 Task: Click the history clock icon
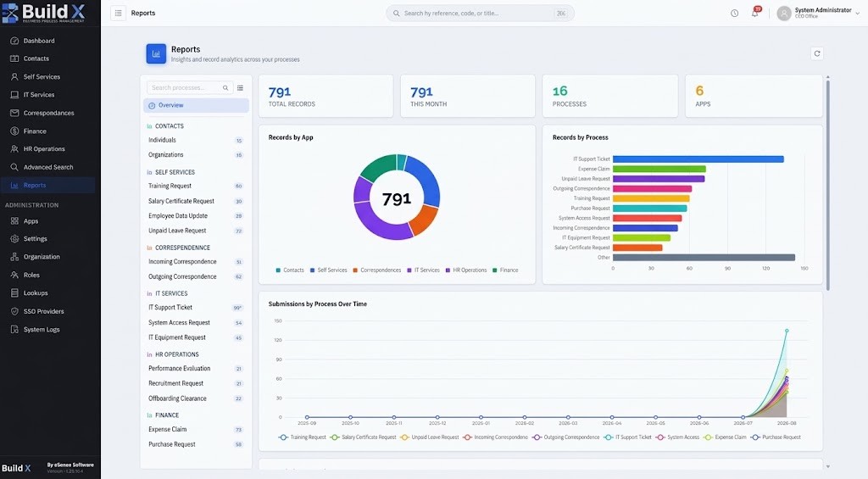[735, 14]
